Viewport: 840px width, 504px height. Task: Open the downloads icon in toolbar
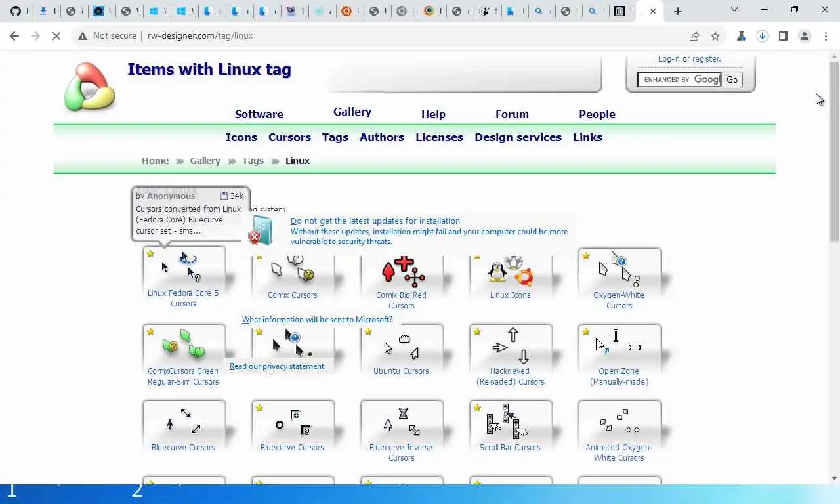tap(763, 36)
